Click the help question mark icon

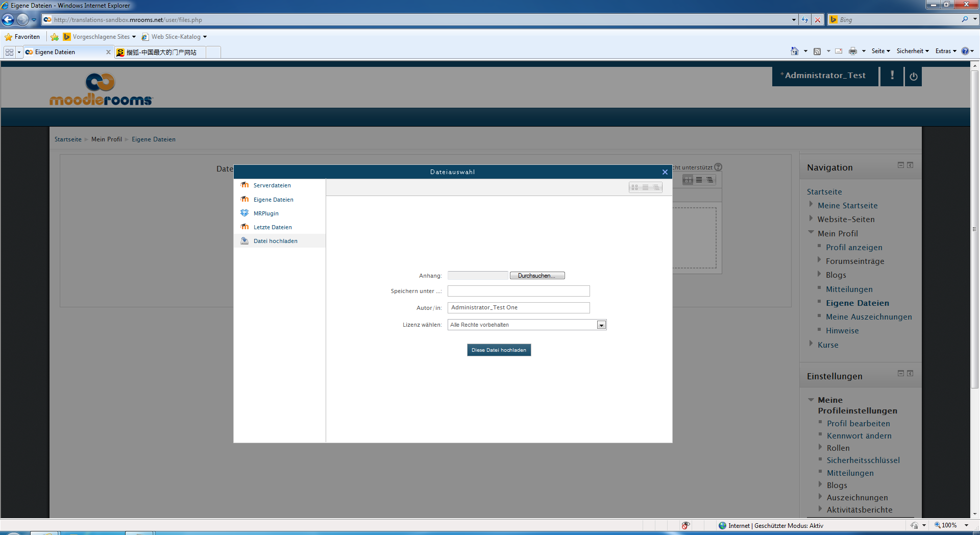(x=718, y=167)
